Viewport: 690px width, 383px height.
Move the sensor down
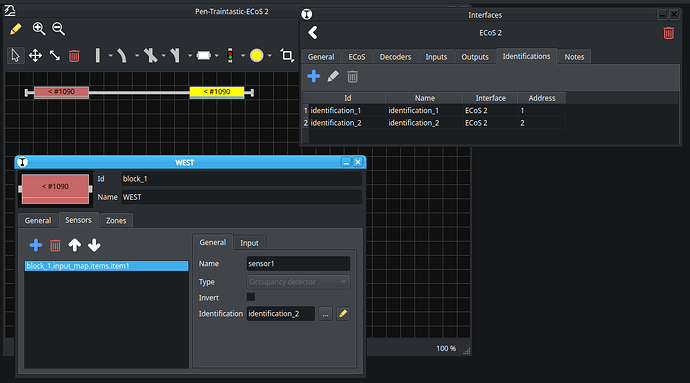coord(94,245)
